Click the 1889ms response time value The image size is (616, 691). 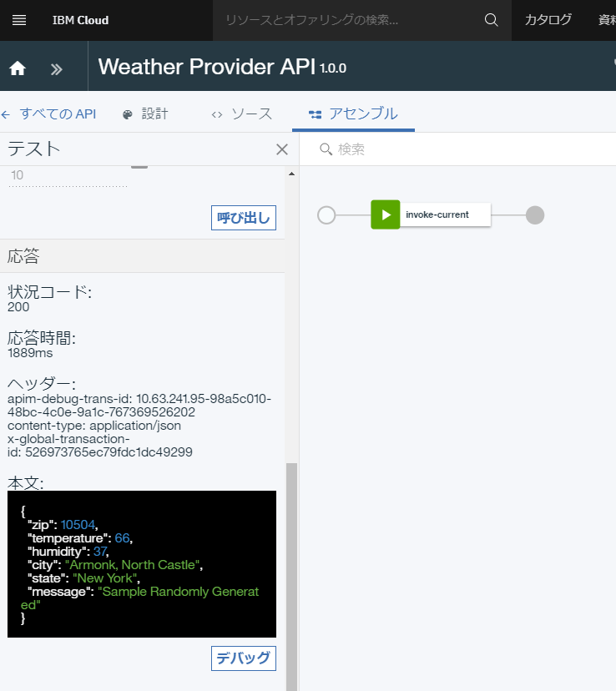click(30, 353)
